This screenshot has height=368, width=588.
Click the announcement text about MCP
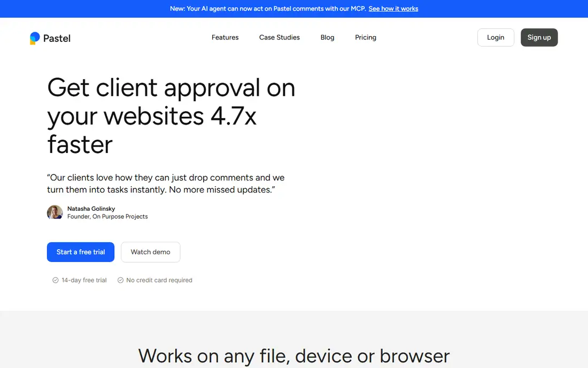click(x=268, y=9)
